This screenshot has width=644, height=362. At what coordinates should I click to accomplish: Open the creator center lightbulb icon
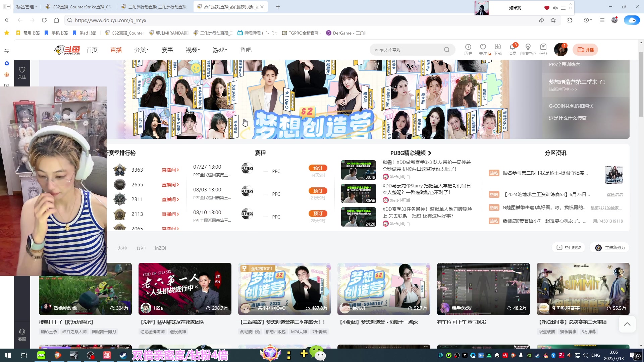[x=528, y=49]
